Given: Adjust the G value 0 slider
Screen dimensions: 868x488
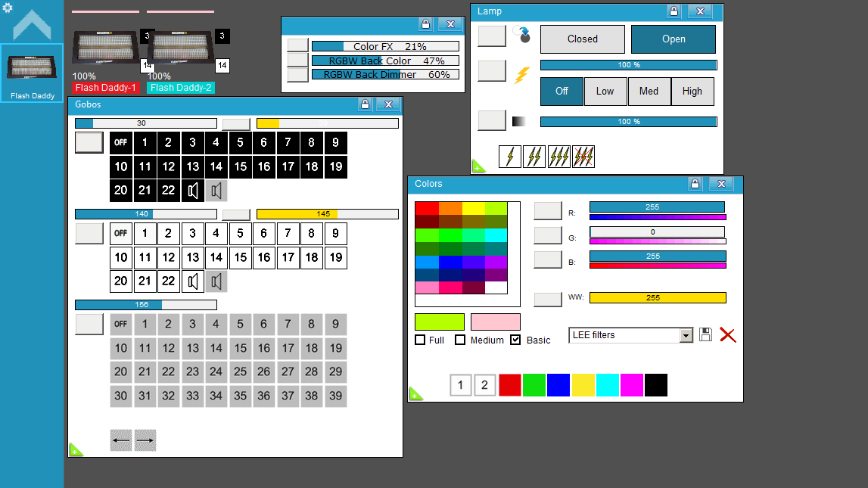Looking at the screenshot, I should tap(657, 232).
